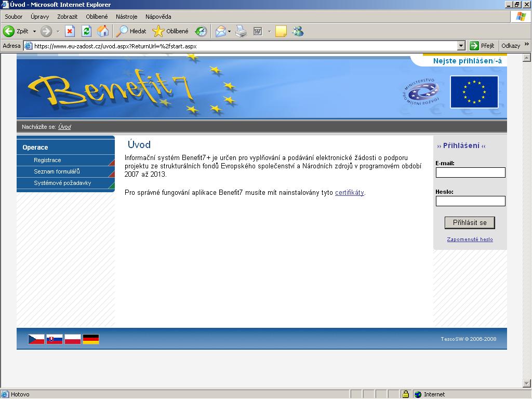Viewport: 532px width, 399px height.
Task: Click the Mail envelope icon
Action: point(220,31)
